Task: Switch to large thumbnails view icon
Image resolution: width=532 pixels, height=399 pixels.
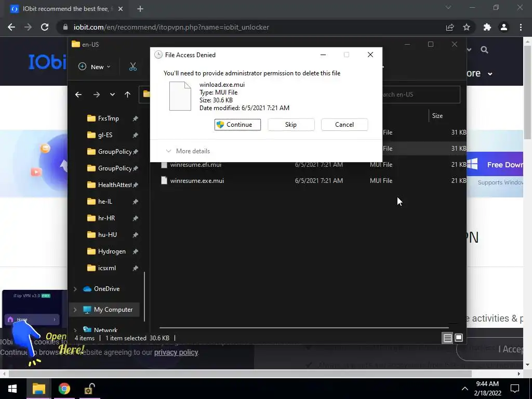Action: 459,338
